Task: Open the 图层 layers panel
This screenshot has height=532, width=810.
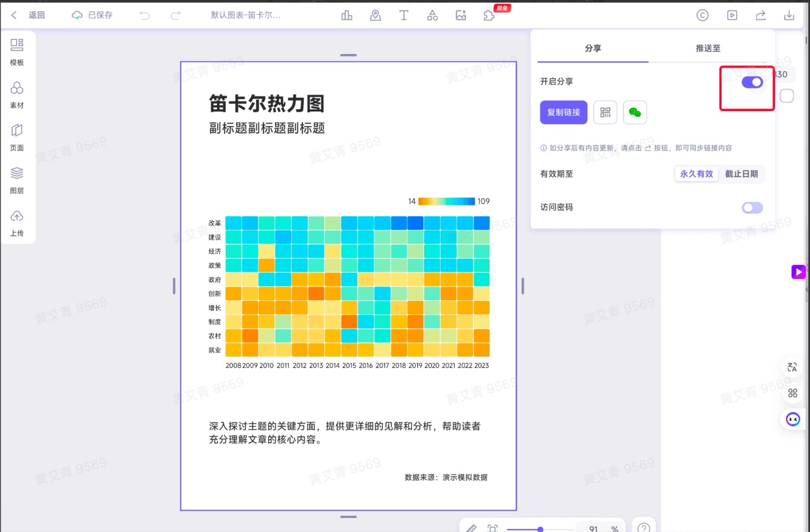Action: pyautogui.click(x=17, y=180)
